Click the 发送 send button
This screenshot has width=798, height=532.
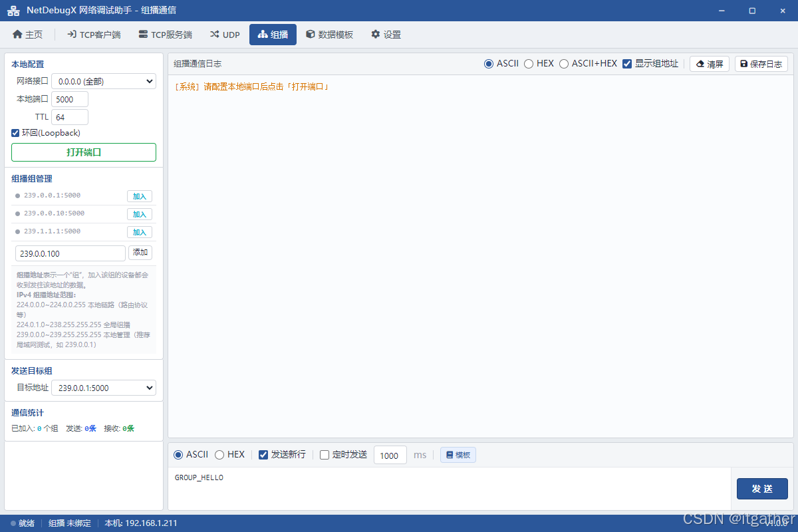[x=762, y=489]
